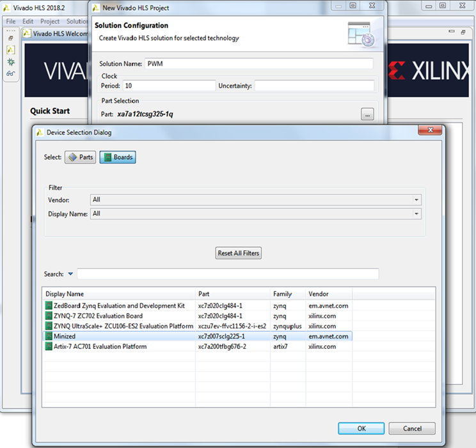Click the debug bug icon in left sidebar
The image size is (476, 448).
tap(11, 62)
